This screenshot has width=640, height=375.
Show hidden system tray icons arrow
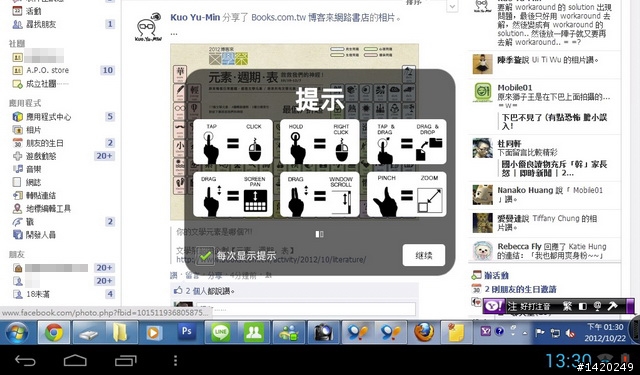tap(524, 333)
